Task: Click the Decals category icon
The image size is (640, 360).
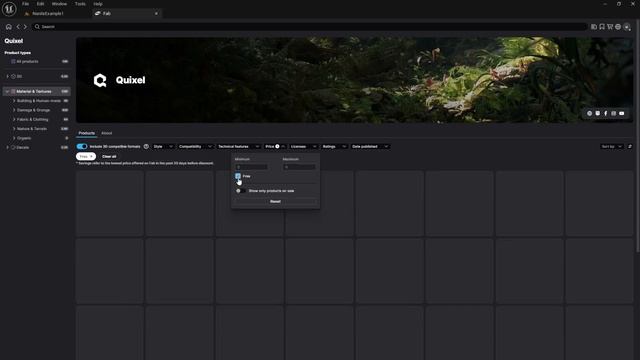Action: click(x=13, y=147)
